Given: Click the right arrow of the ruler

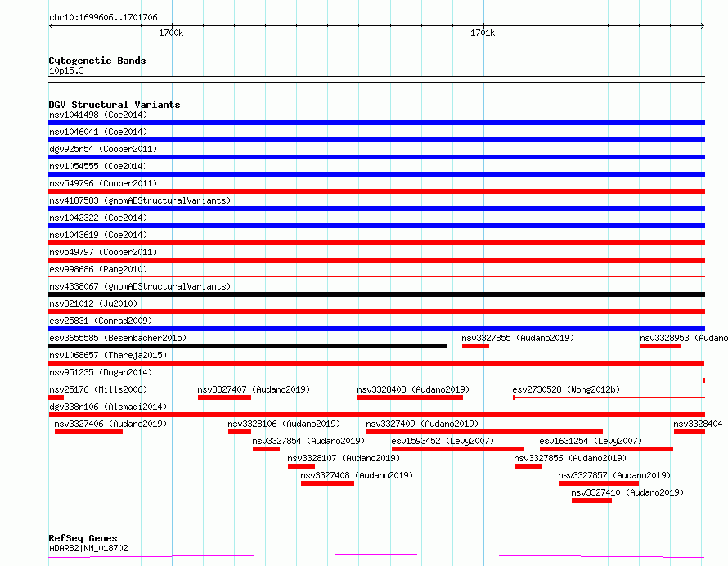Looking at the screenshot, I should [703, 26].
